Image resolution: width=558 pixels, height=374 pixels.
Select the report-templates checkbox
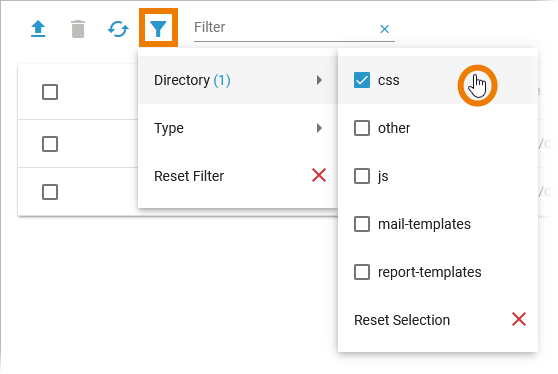(x=362, y=272)
